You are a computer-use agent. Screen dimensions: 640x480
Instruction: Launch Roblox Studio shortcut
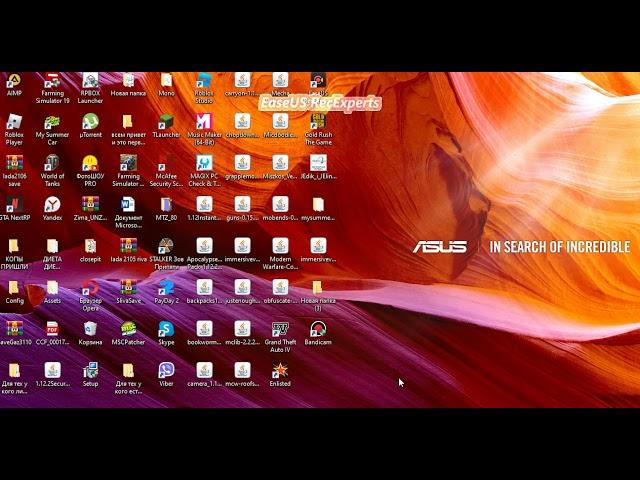(x=204, y=89)
